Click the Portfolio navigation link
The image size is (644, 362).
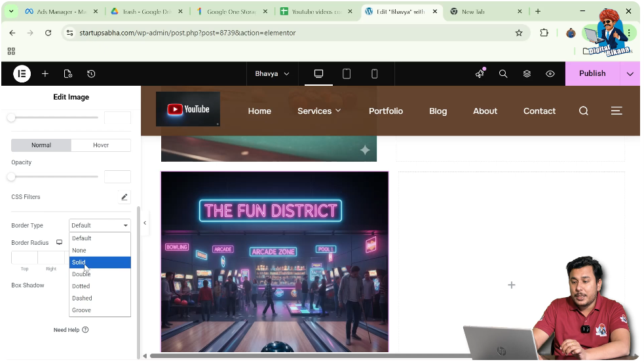point(386,111)
